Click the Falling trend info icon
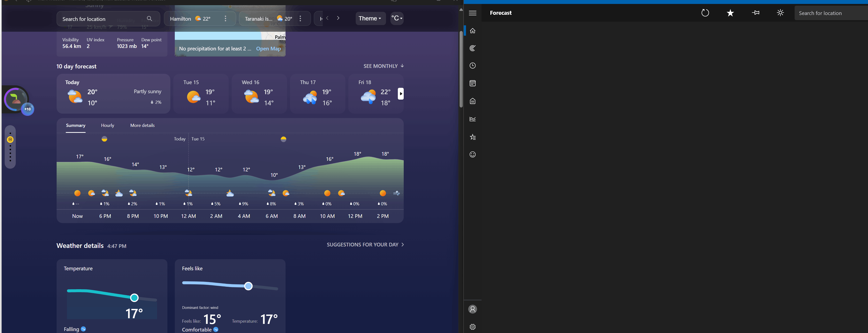 [x=83, y=329]
